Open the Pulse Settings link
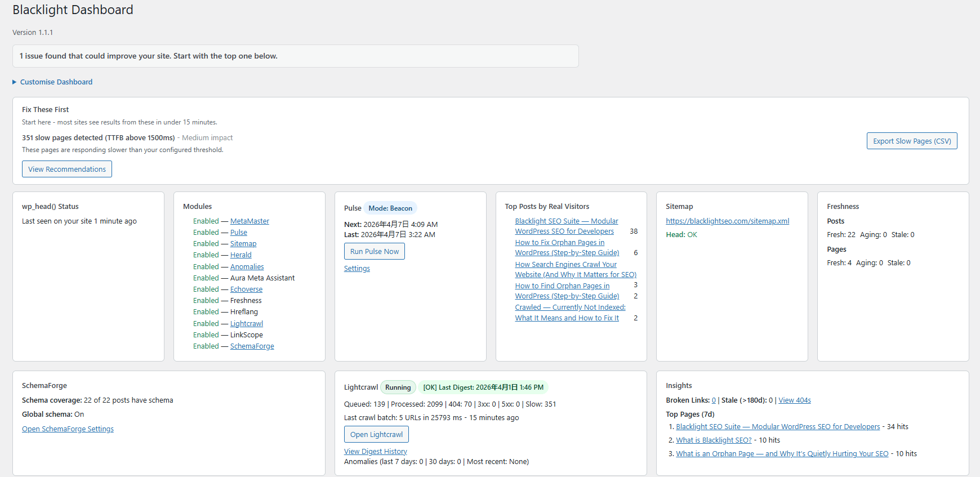Image resolution: width=980 pixels, height=477 pixels. (357, 269)
